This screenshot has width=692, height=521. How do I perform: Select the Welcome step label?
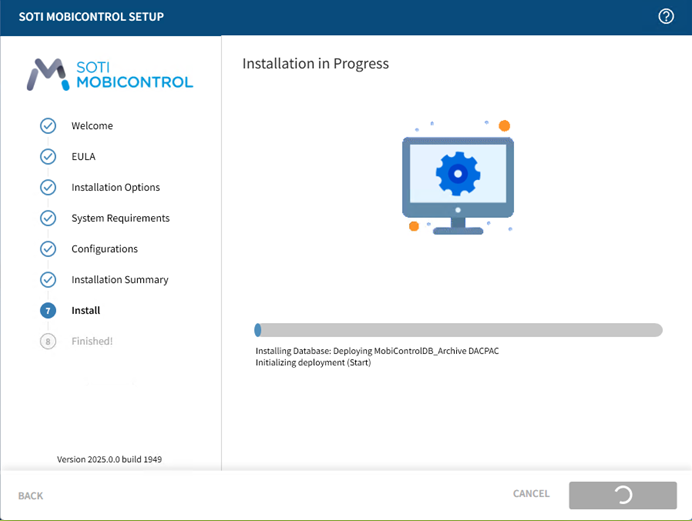point(92,126)
